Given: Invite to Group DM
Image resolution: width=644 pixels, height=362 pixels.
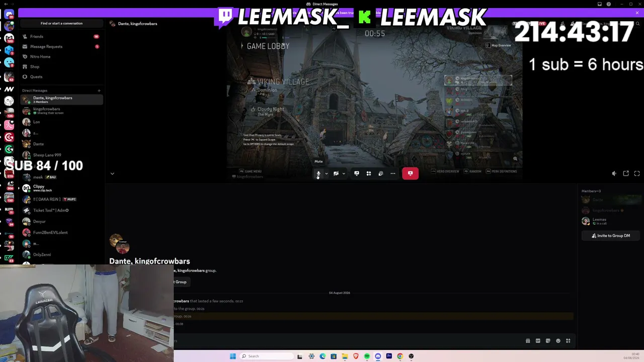Looking at the screenshot, I should pyautogui.click(x=611, y=236).
